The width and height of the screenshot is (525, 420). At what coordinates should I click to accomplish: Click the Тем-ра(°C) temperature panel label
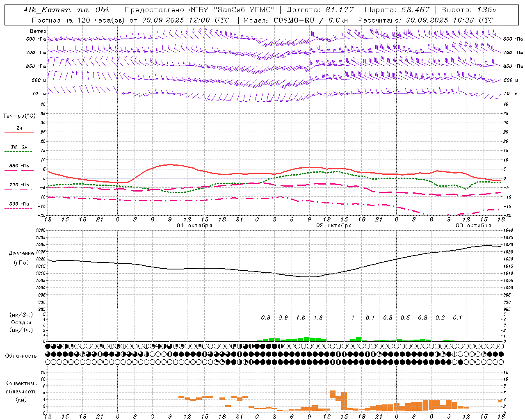click(19, 116)
